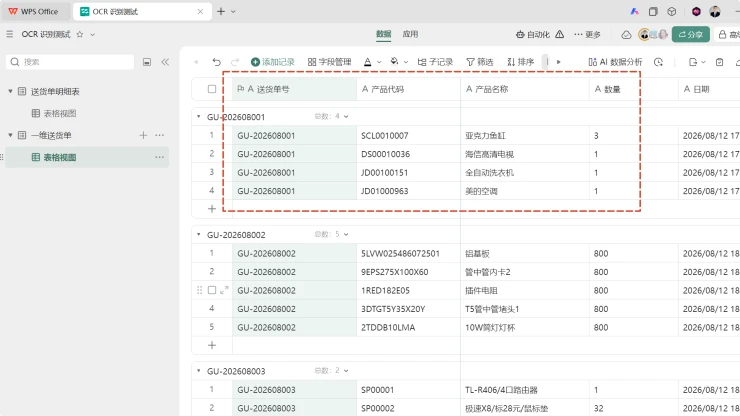Open the text color dropdown arrow
Viewport: 740px width, 416px height.
coord(379,62)
